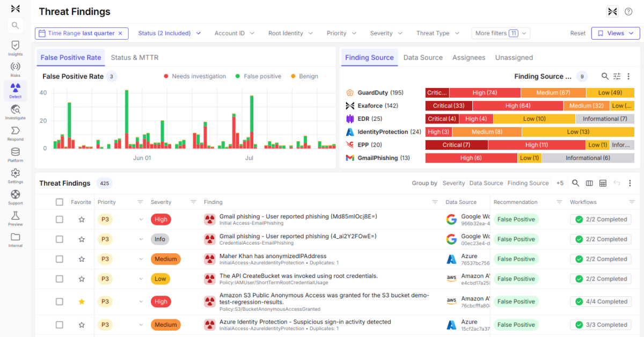Click the three-dot menu in Finding Source panel
This screenshot has width=644, height=337.
(629, 76)
